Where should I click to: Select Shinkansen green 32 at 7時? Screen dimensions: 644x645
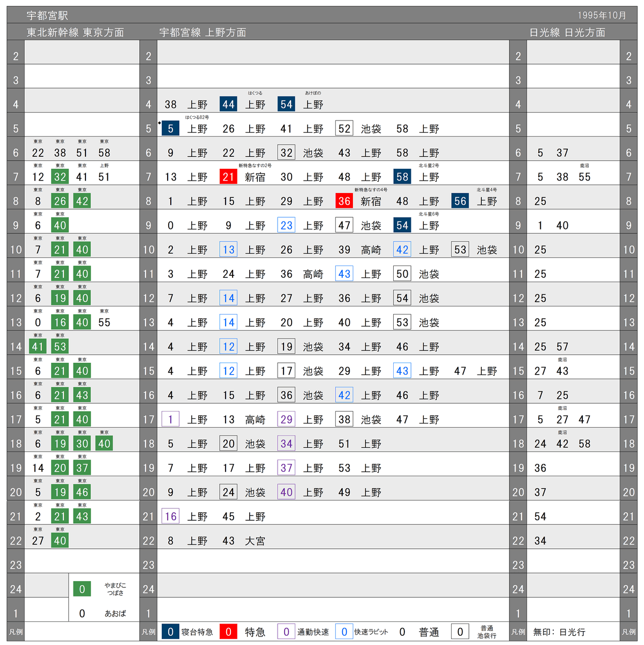pyautogui.click(x=60, y=177)
